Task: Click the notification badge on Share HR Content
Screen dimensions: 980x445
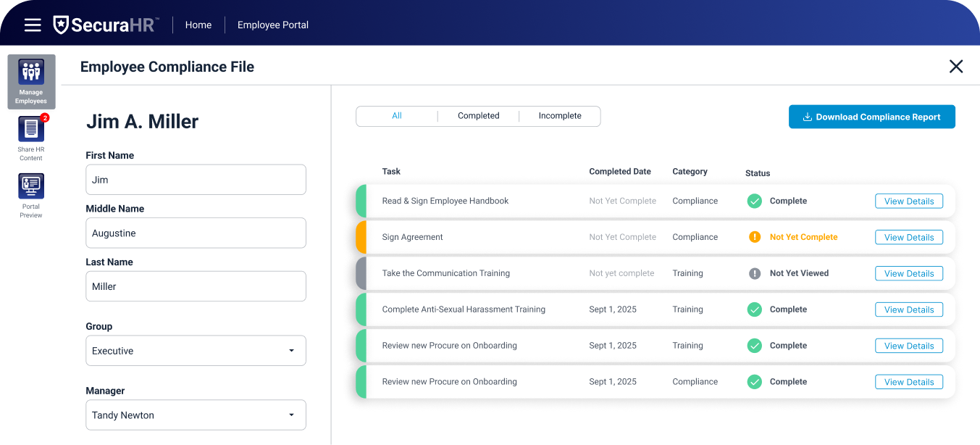Action: pos(45,118)
